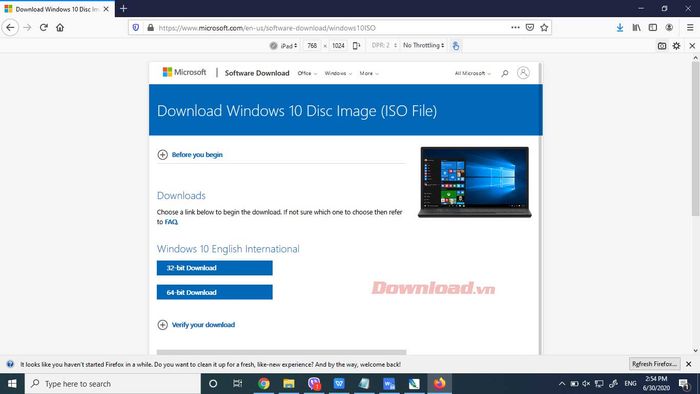Click the Windows laptop image
This screenshot has width=700, height=394.
click(x=475, y=182)
